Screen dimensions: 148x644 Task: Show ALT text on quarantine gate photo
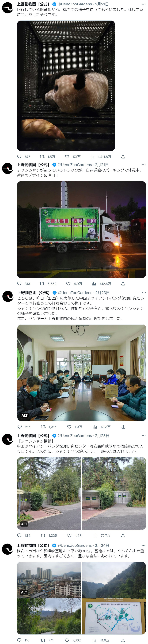24,524
